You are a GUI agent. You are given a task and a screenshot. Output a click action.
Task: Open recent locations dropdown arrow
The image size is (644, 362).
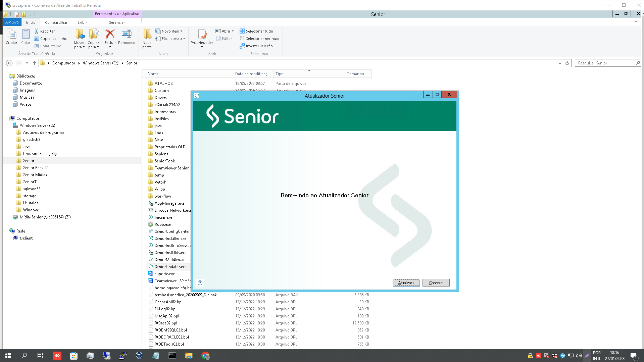pos(27,63)
